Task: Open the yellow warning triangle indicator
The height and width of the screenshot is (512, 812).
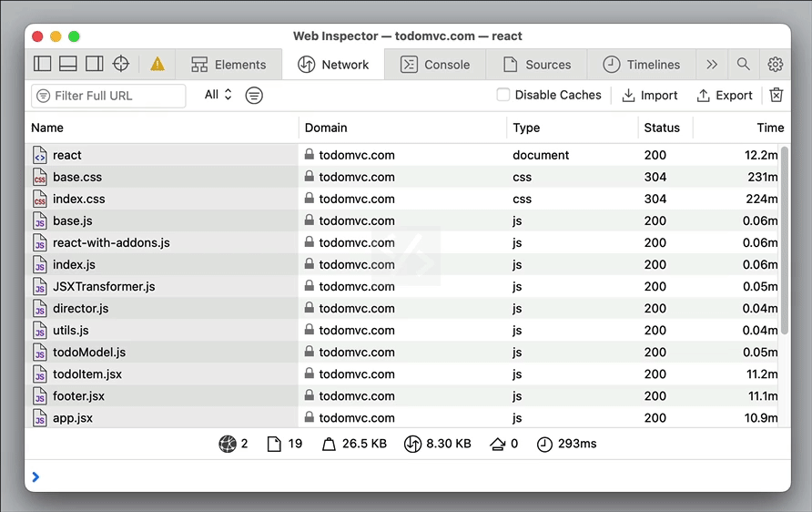Action: (x=157, y=65)
